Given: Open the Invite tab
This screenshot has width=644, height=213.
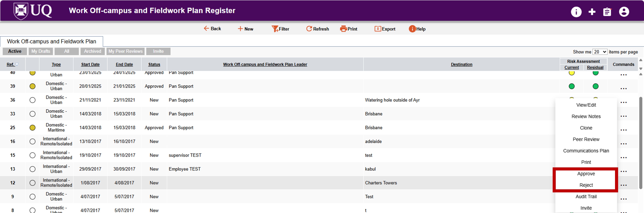Looking at the screenshot, I should click(158, 51).
